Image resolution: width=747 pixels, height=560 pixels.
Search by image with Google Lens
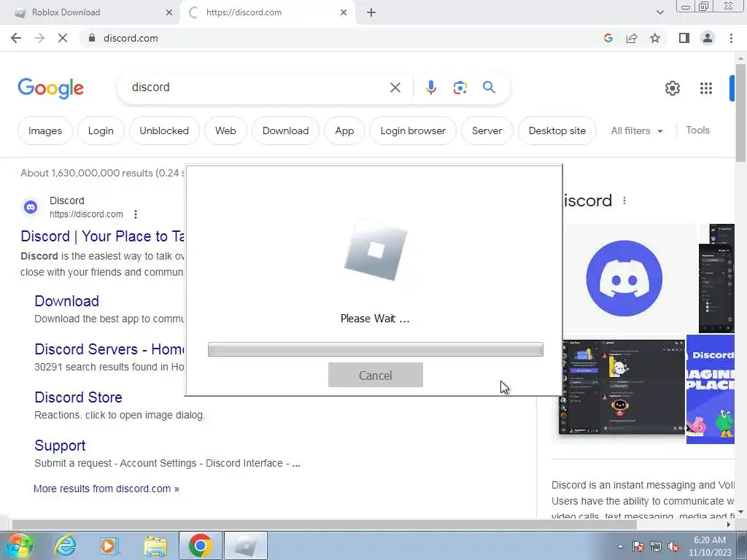(460, 87)
